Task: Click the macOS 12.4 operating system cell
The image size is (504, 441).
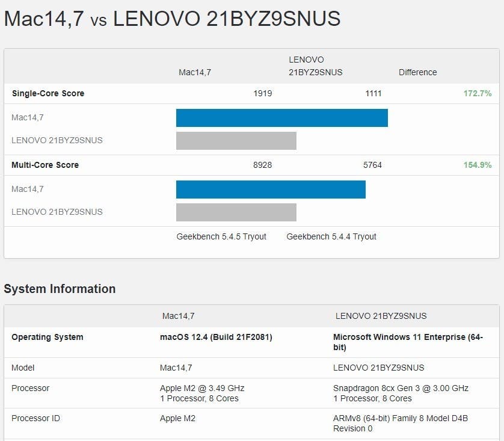Action: coord(216,337)
